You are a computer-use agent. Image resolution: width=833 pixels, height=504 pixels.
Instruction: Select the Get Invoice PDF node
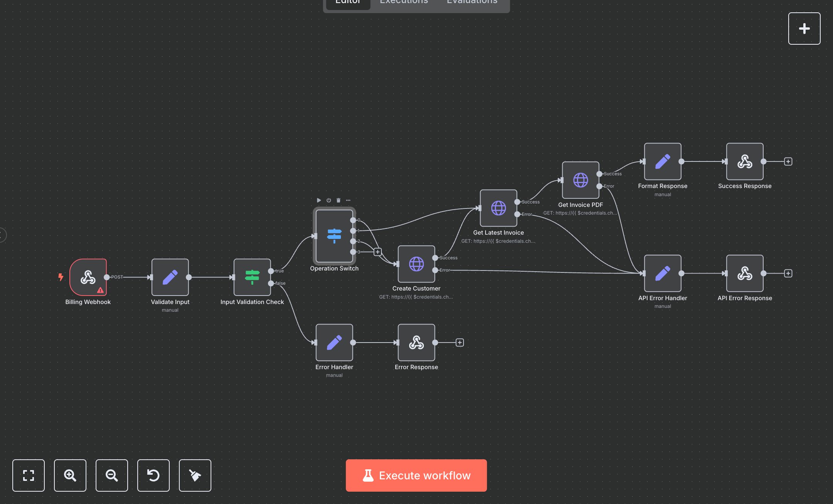click(x=580, y=180)
